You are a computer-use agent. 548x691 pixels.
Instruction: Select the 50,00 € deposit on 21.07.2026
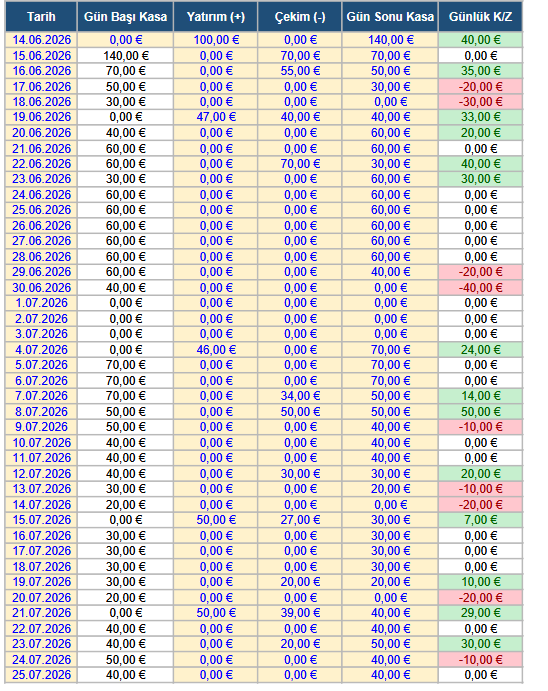pos(215,613)
